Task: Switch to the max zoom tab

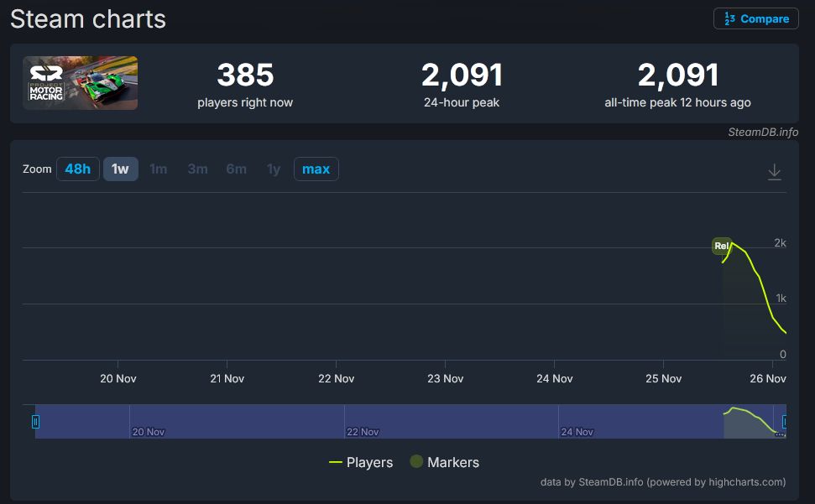Action: coord(316,169)
